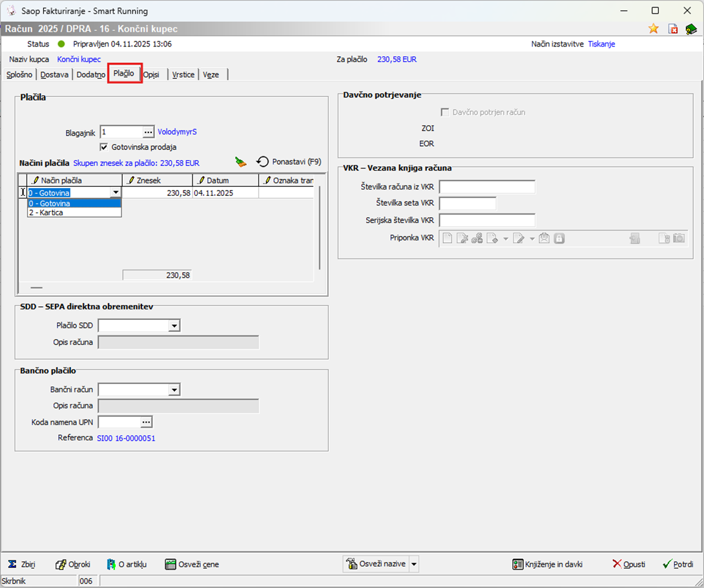Toggle the Davčno potrjen račun checkbox
Image resolution: width=704 pixels, height=588 pixels.
tap(445, 112)
